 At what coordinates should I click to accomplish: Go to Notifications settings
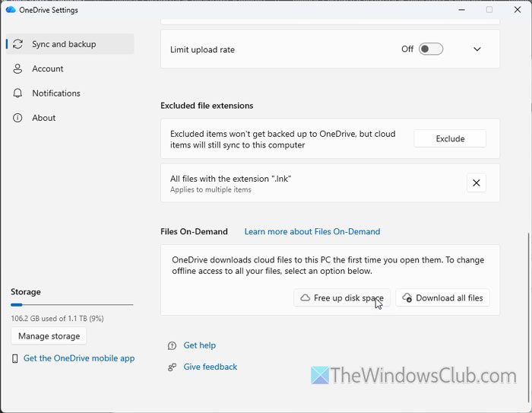tap(70, 93)
